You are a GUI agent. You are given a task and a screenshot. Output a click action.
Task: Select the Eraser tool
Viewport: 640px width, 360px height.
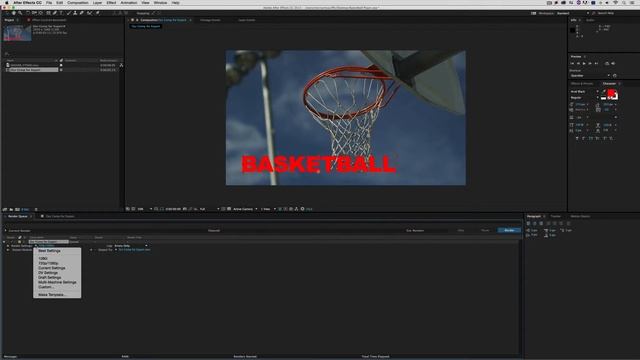(x=81, y=13)
